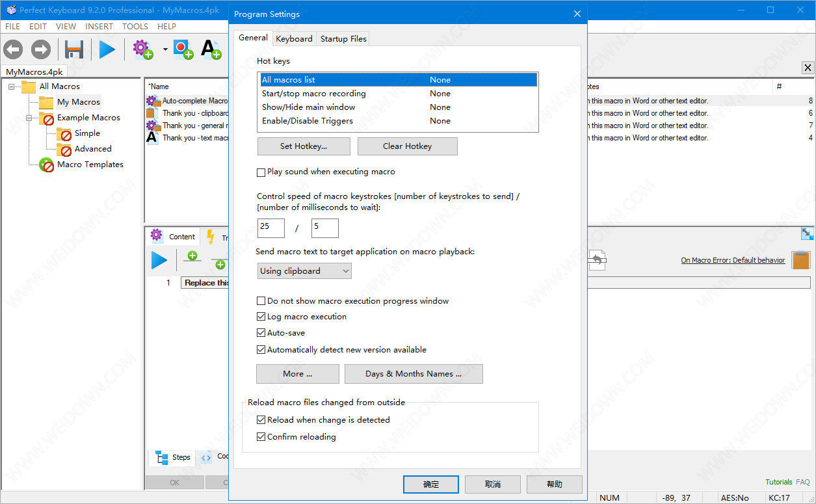Add a new text macro with the A-plus icon

211,49
